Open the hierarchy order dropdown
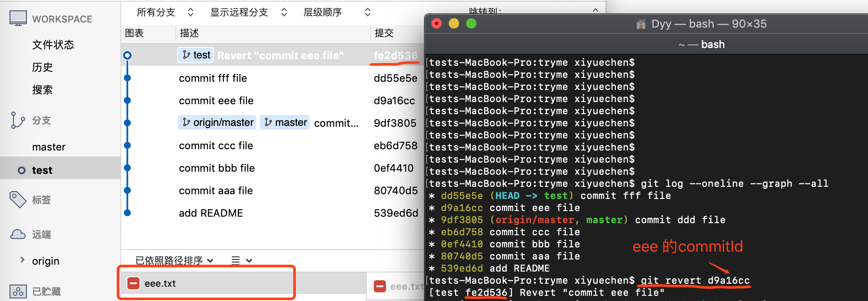This screenshot has height=301, width=868. click(337, 12)
